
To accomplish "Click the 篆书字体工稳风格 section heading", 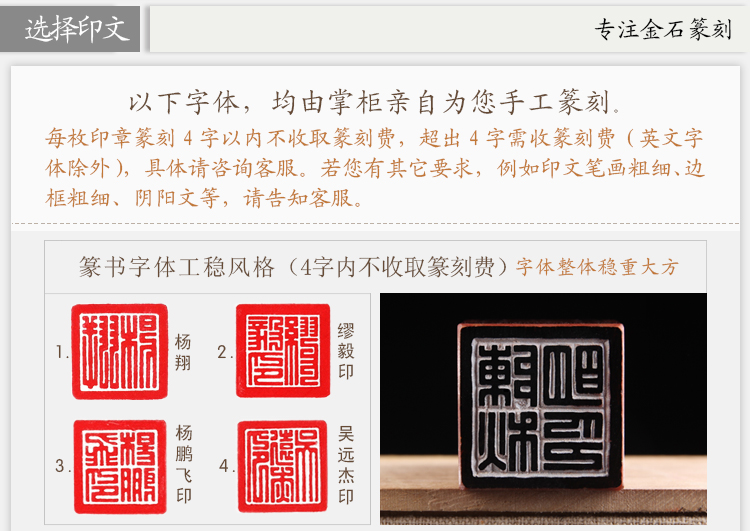I will 176,267.
